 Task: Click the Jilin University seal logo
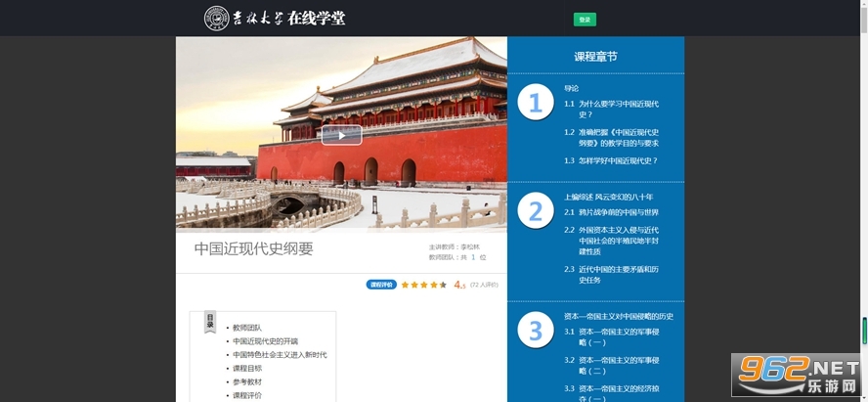tap(216, 19)
